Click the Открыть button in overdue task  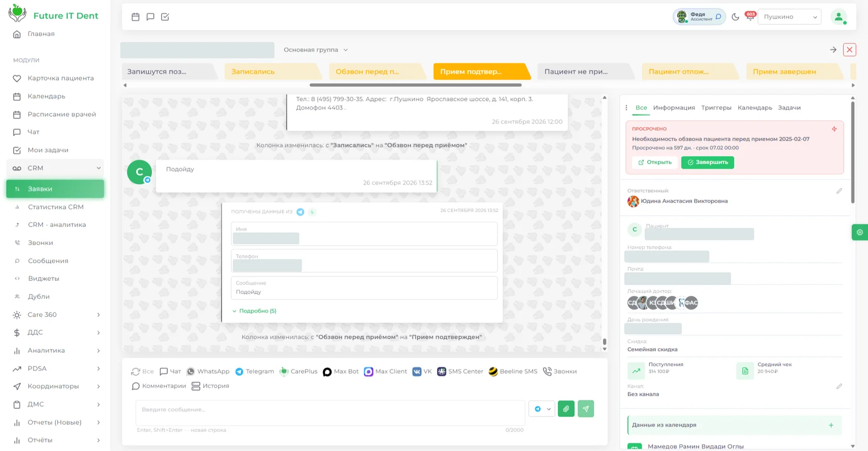[655, 162]
